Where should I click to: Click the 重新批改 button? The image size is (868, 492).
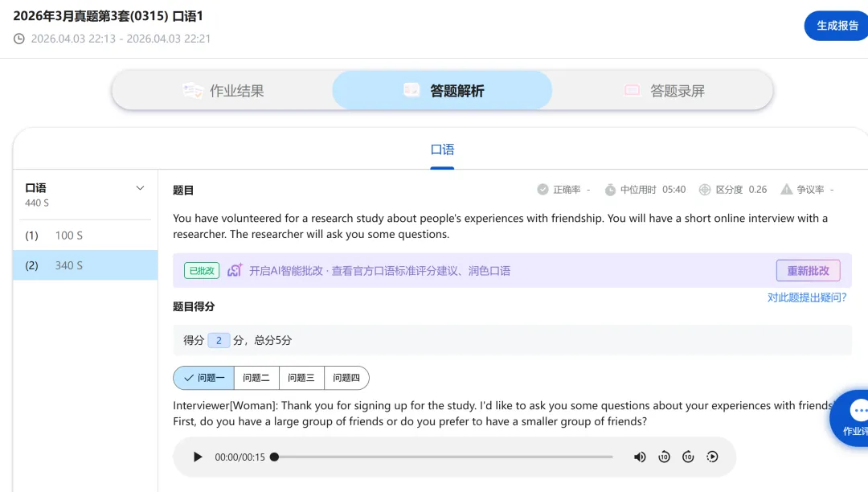click(808, 270)
